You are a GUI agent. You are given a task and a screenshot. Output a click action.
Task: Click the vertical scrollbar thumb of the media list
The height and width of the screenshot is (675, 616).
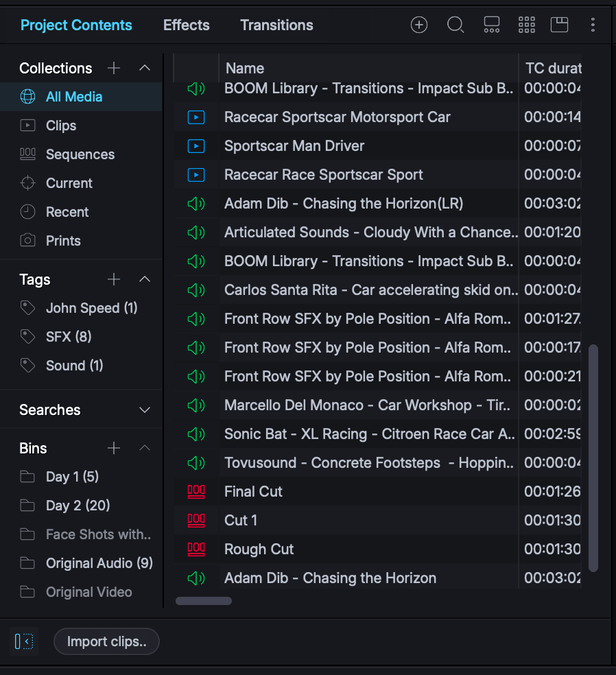click(x=593, y=458)
